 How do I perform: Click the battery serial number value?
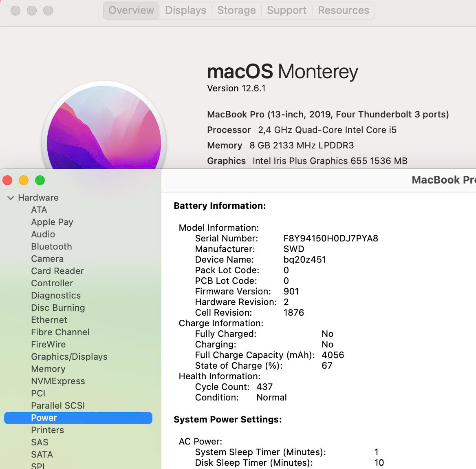pos(331,238)
